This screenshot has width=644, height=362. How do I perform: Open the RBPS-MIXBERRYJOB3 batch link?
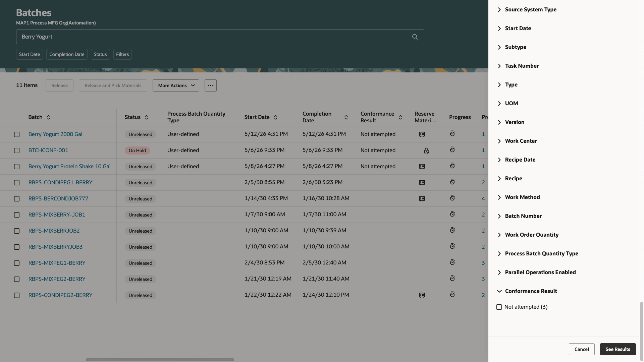pos(55,247)
